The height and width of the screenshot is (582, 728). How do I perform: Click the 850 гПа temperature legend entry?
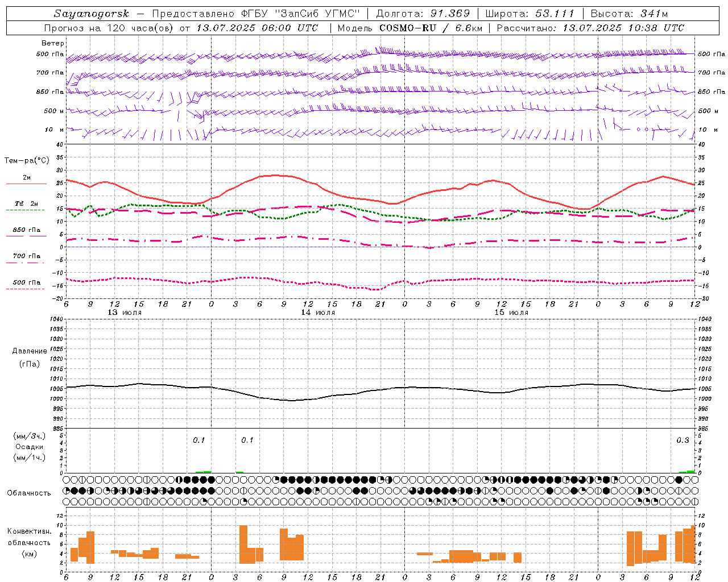[x=26, y=230]
